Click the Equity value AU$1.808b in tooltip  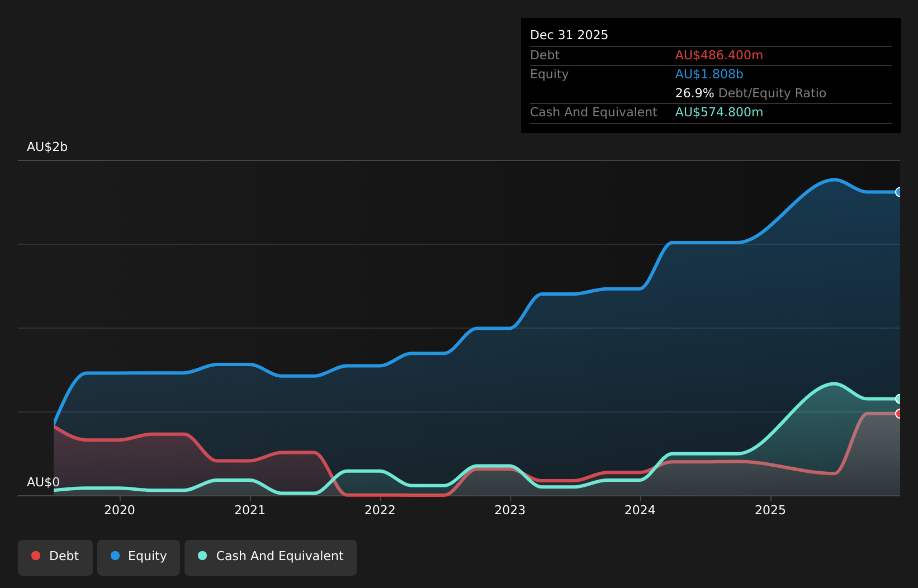click(x=709, y=74)
